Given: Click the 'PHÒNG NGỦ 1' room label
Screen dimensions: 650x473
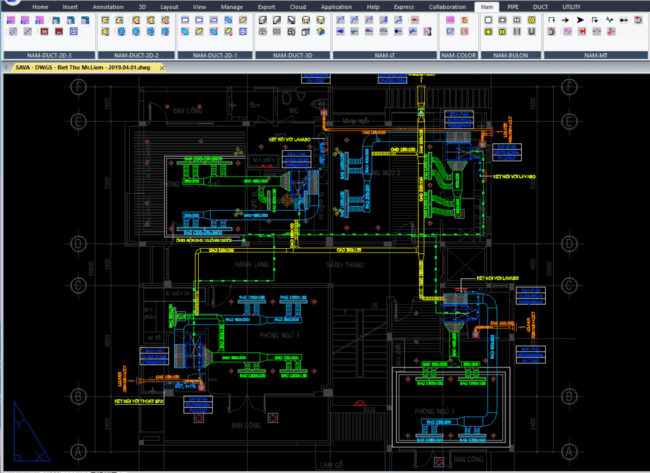Looking at the screenshot, I should (279, 335).
